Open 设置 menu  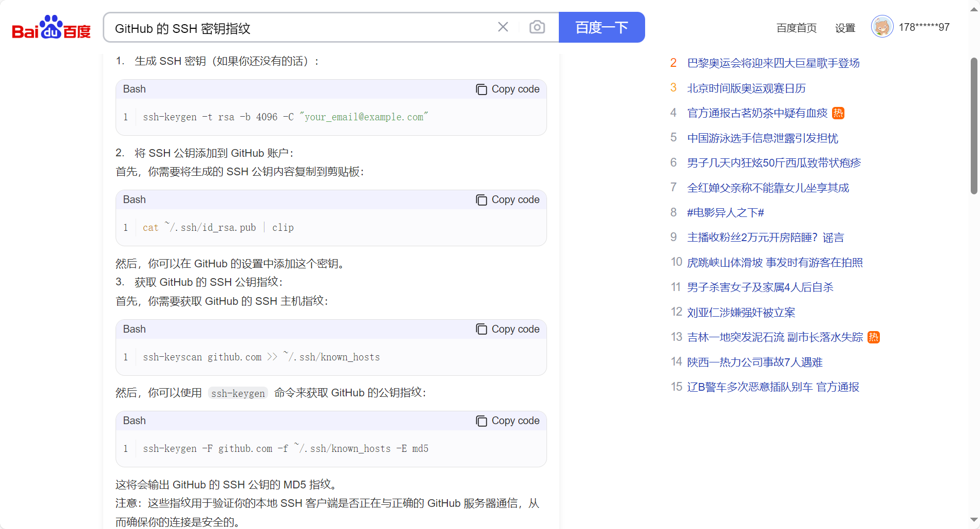tap(845, 28)
